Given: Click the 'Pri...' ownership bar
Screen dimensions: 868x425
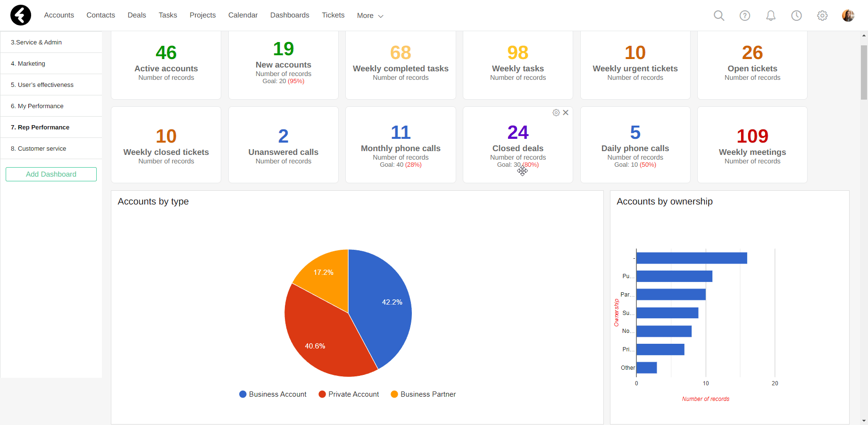Looking at the screenshot, I should 660,349.
